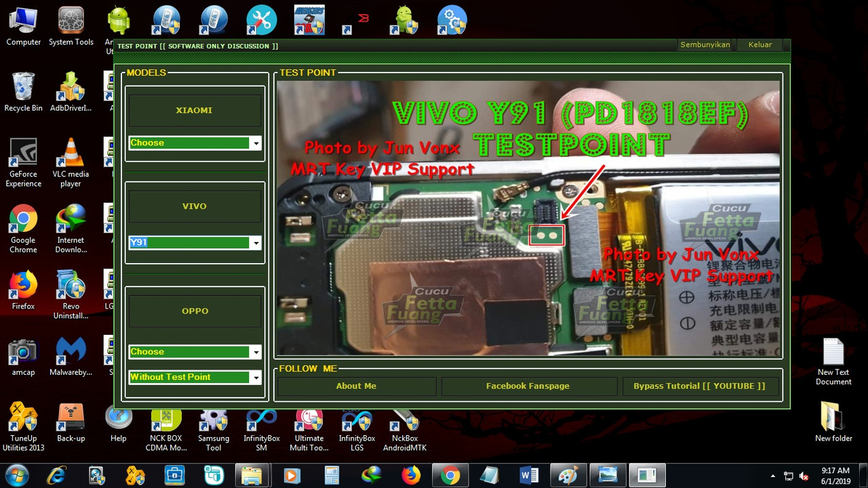Launch VLC media player shortcut
Screen dimensions: 868x488
coord(71,163)
